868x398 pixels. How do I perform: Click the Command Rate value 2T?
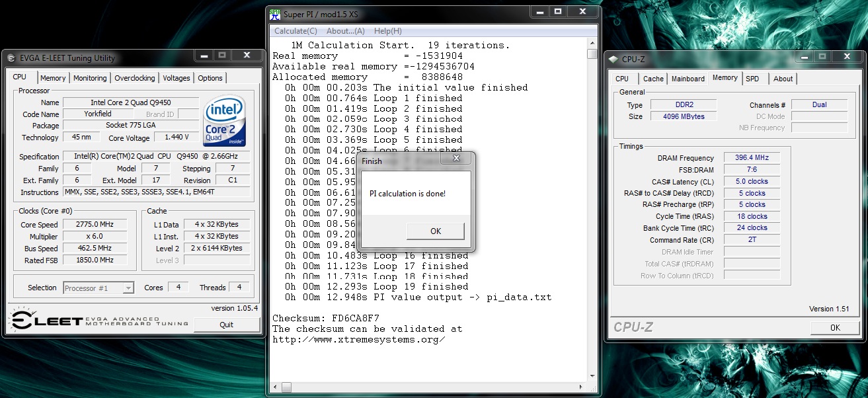(752, 239)
